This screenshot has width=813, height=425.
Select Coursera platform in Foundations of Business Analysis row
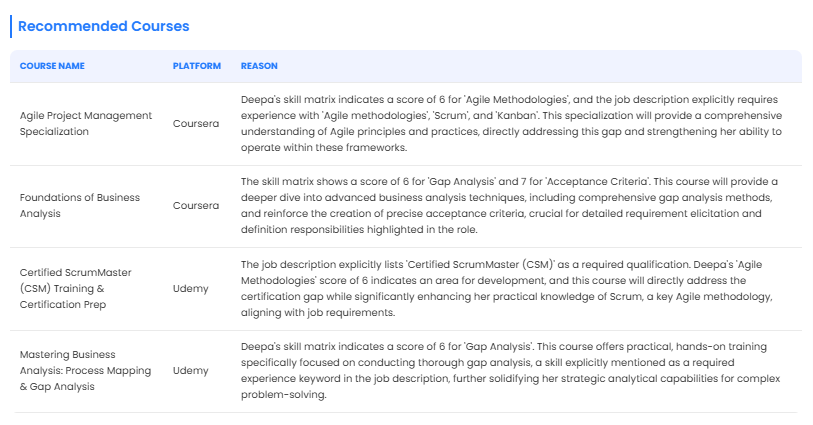click(196, 205)
